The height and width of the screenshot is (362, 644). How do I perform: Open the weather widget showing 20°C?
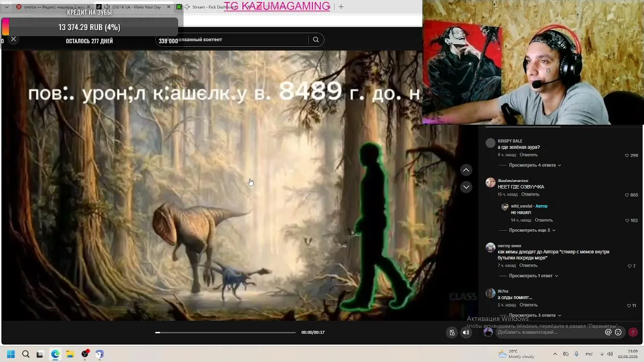point(516,354)
